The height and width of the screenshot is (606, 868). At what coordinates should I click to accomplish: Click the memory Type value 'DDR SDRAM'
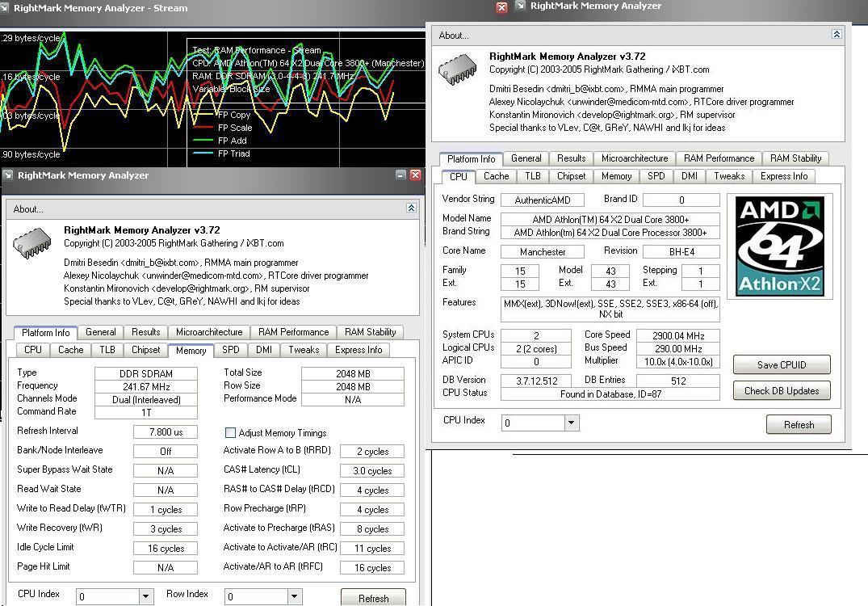click(x=146, y=373)
